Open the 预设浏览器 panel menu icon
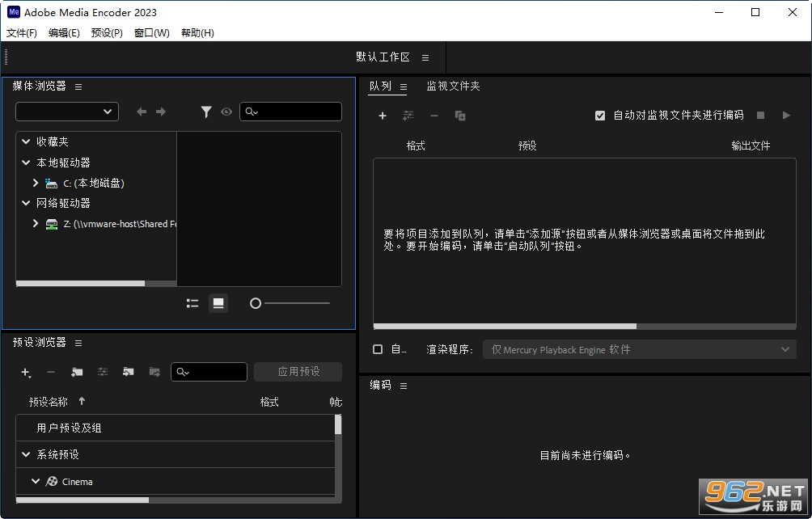Viewport: 812px width, 519px height. pyautogui.click(x=78, y=343)
